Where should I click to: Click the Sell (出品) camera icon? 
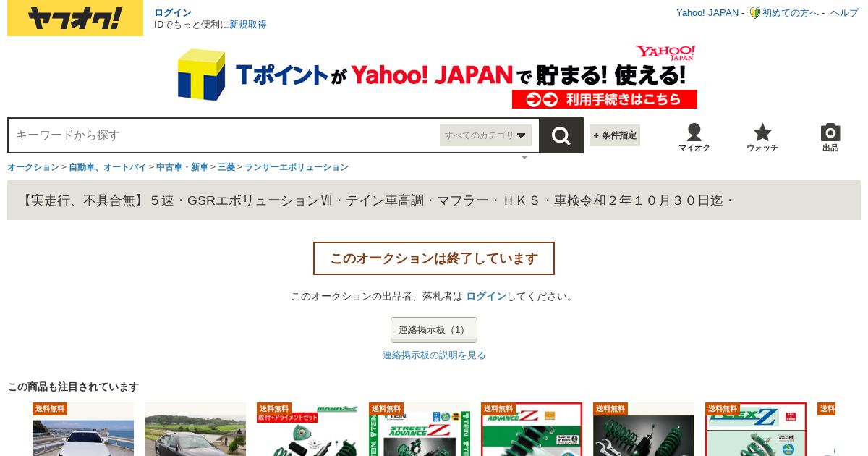830,138
